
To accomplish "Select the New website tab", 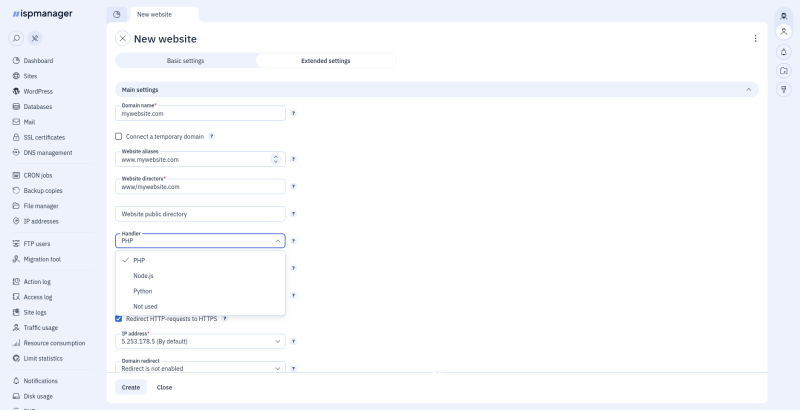I will tap(164, 14).
